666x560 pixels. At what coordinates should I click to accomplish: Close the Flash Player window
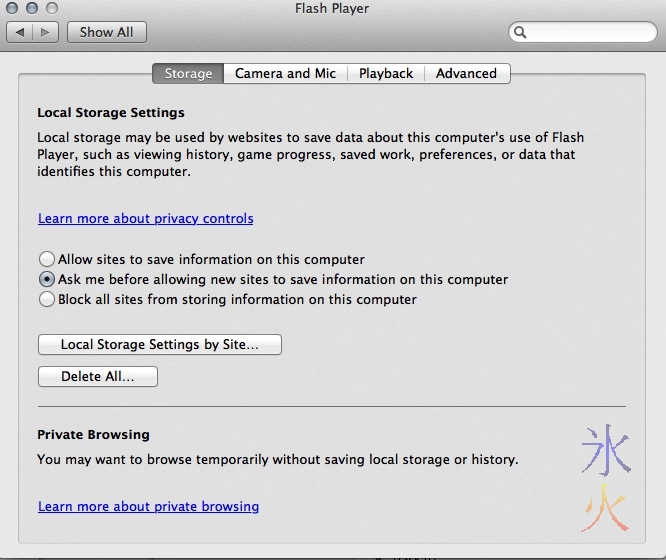click(13, 9)
